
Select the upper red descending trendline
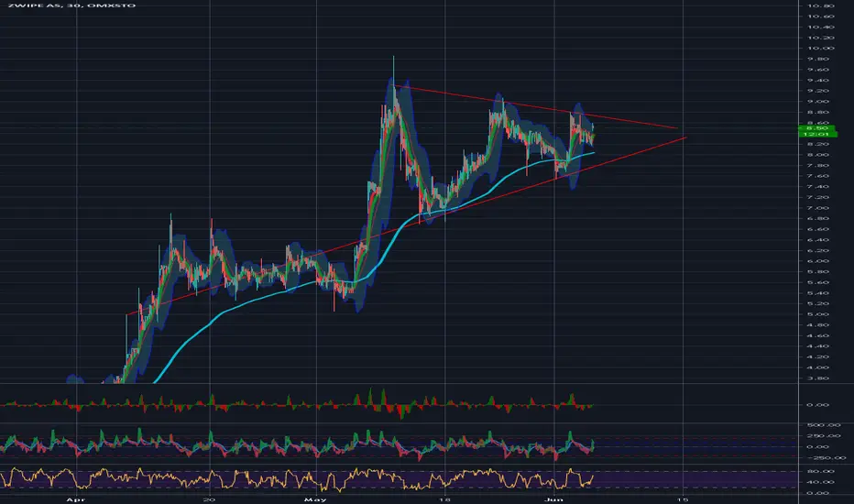536,107
